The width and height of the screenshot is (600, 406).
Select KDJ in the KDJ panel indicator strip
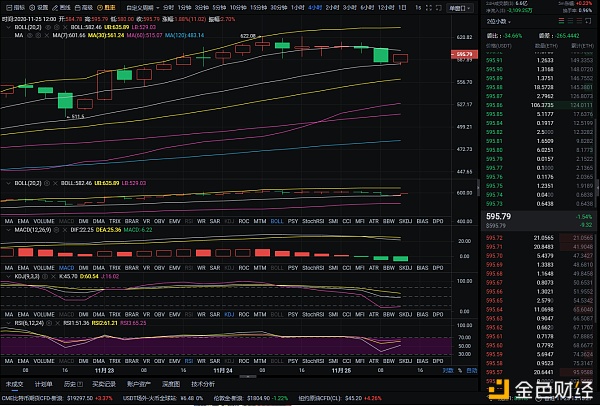(229, 314)
